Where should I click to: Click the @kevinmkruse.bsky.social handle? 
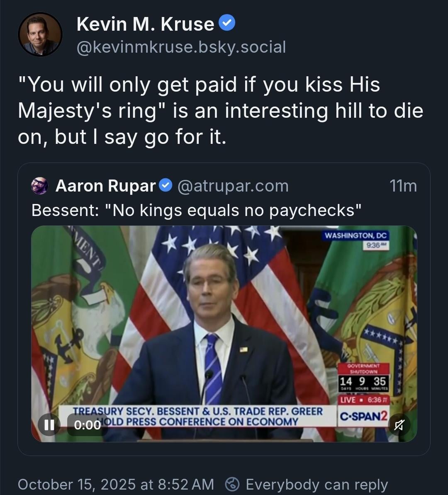click(x=181, y=47)
